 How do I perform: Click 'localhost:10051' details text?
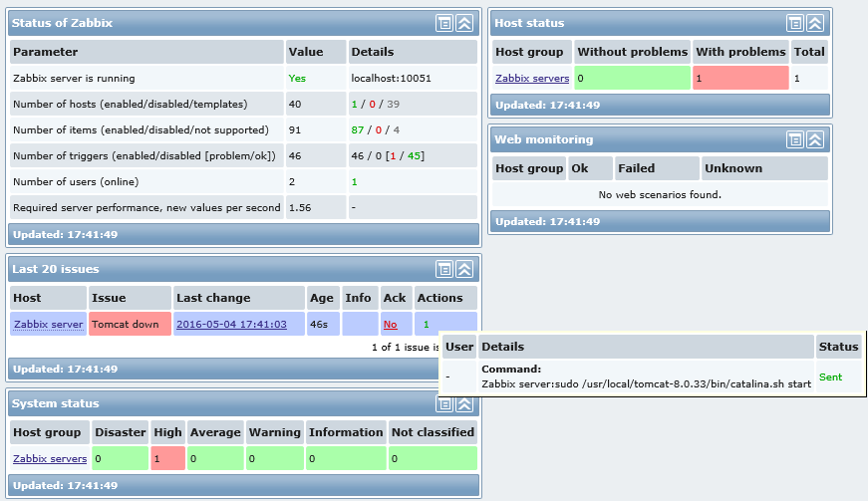click(391, 78)
